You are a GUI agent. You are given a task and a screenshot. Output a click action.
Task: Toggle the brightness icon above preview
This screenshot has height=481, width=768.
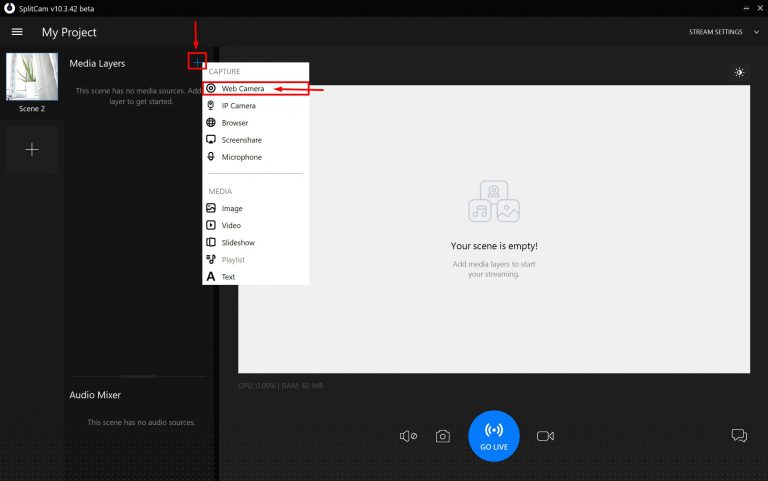[739, 72]
